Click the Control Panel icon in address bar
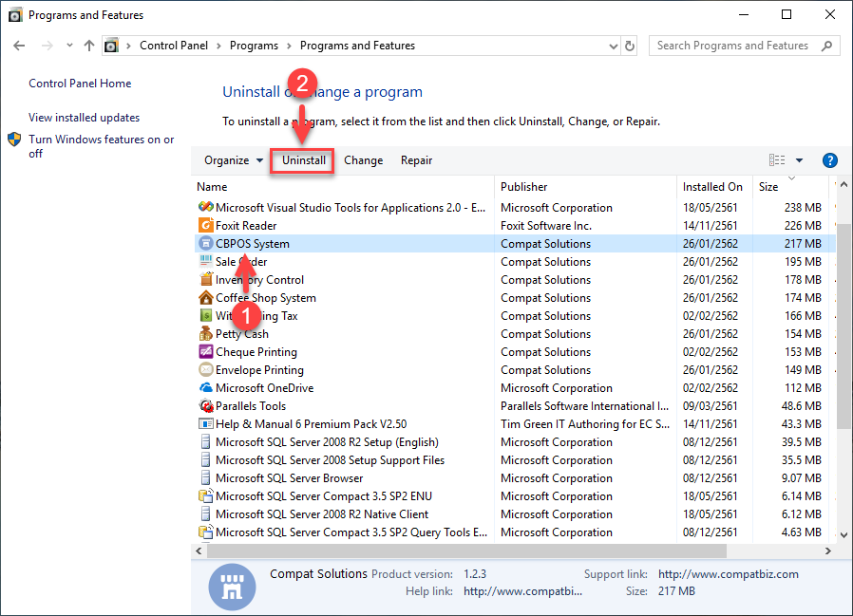 point(111,46)
